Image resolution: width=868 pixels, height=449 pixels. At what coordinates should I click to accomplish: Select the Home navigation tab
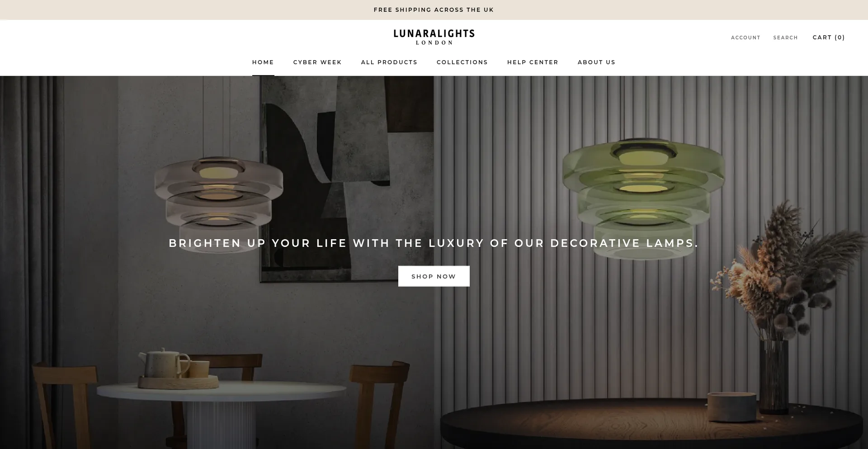click(x=263, y=62)
